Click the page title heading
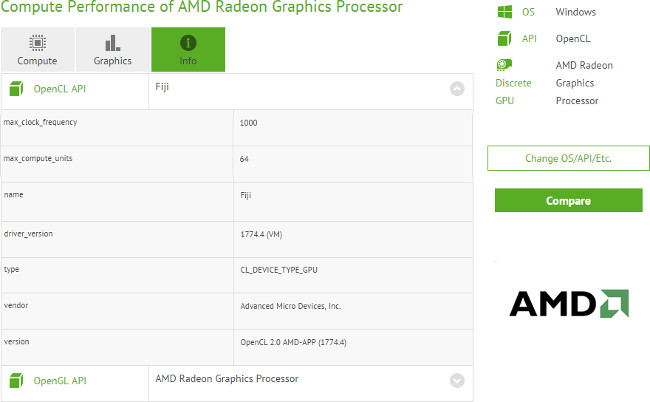Screen dimensions: 650x402 click(x=203, y=8)
